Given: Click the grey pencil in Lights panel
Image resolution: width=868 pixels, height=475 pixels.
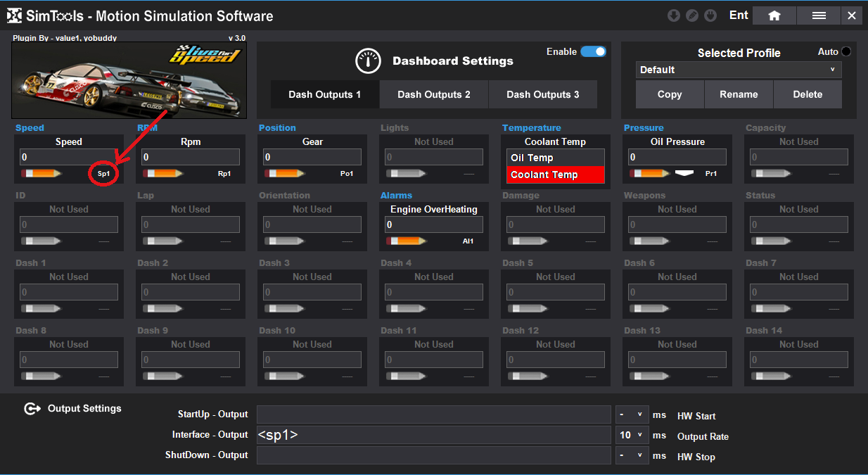Looking at the screenshot, I should coord(407,173).
